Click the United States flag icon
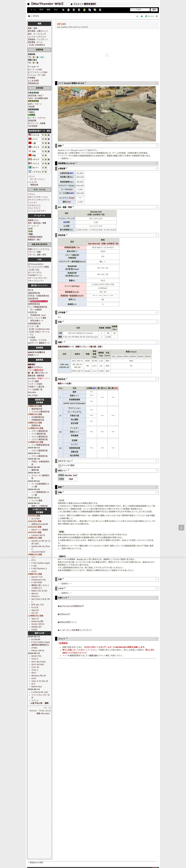186x868 pixels. [x=30, y=135]
